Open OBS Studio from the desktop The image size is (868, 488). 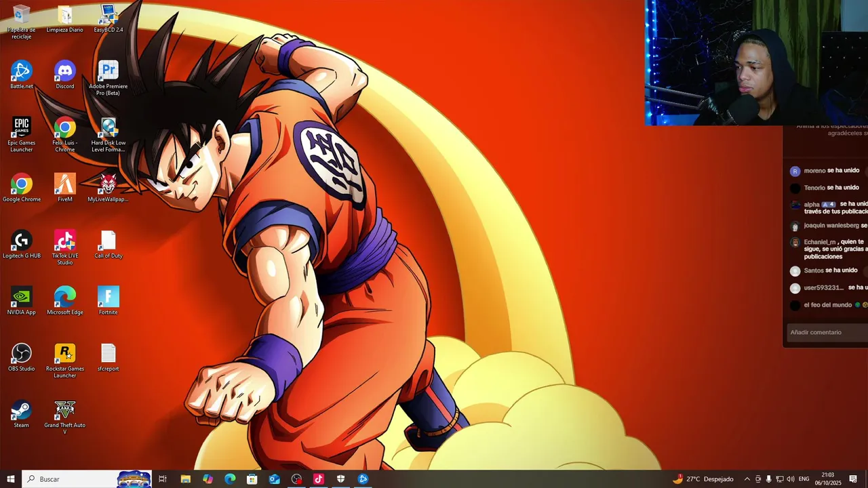point(21,357)
